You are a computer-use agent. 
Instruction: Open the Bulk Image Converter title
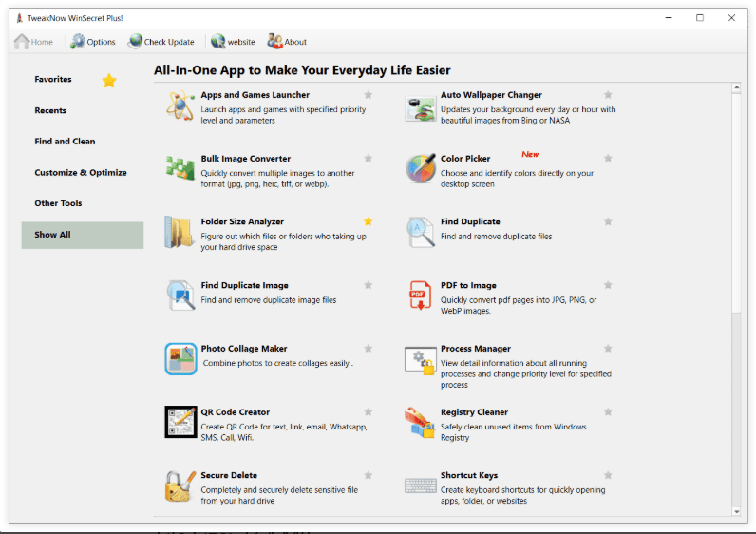(246, 159)
